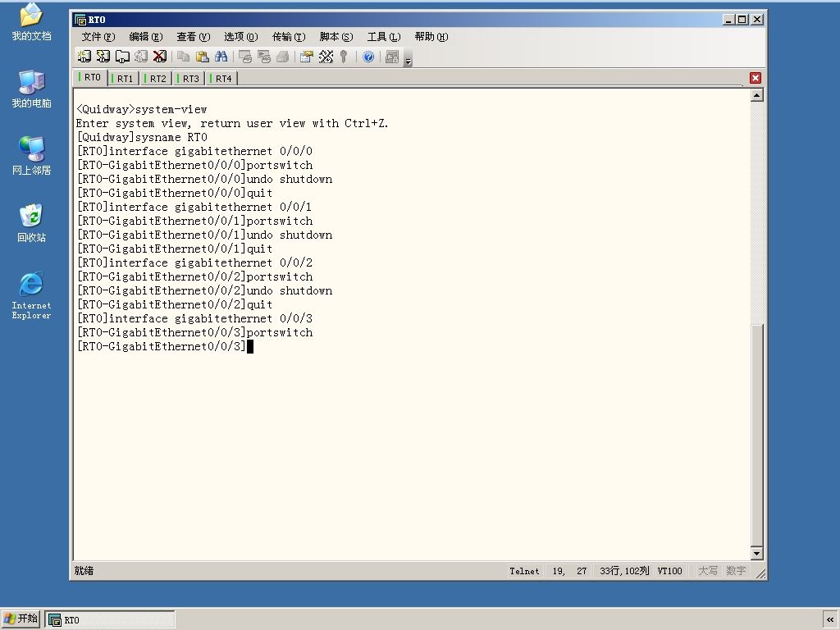Click the Print Screen icon

click(x=245, y=57)
